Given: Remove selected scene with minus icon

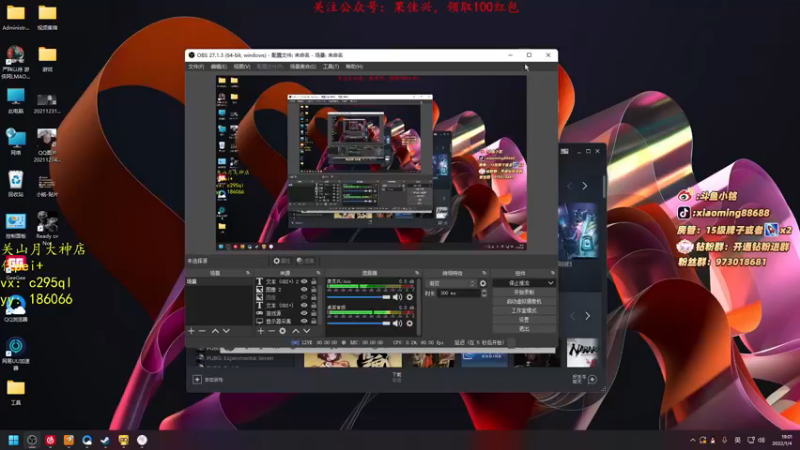Looking at the screenshot, I should 203,331.
